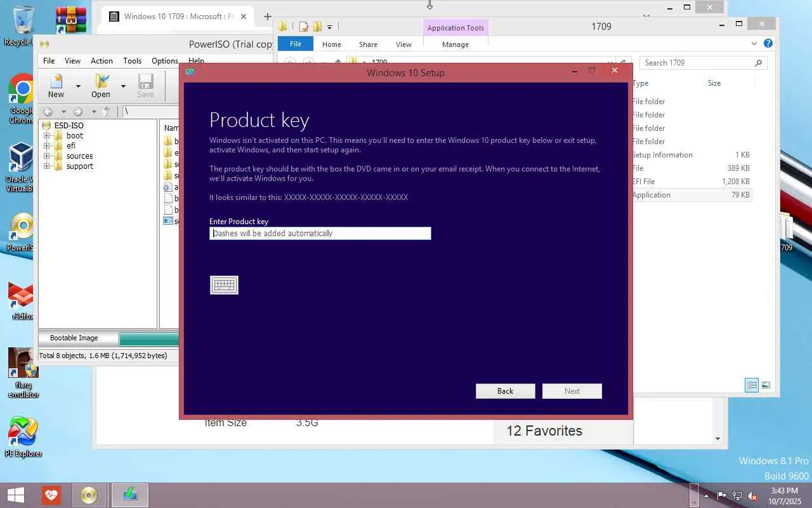Click the New toolbar icon in PowerISO
This screenshot has width=812, height=508.
tap(56, 86)
